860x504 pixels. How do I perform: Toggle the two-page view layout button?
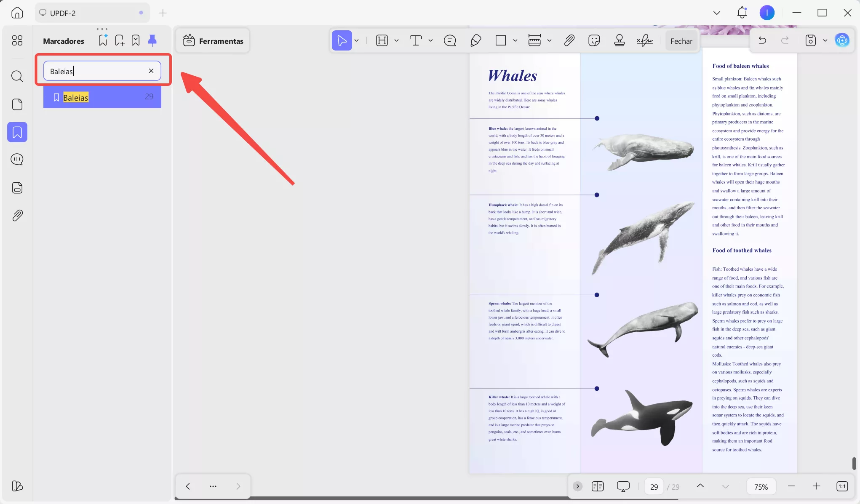597,486
